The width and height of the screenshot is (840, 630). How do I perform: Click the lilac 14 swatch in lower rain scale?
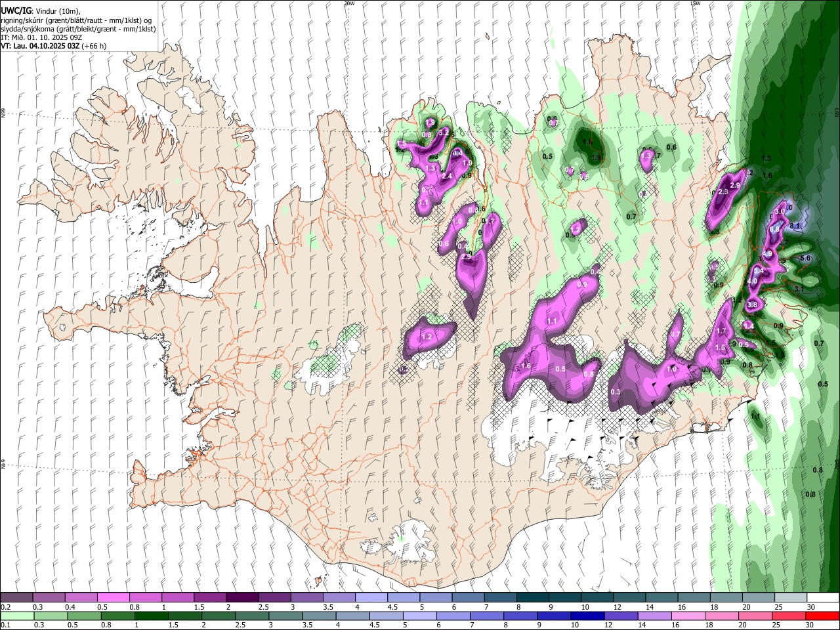point(655,616)
